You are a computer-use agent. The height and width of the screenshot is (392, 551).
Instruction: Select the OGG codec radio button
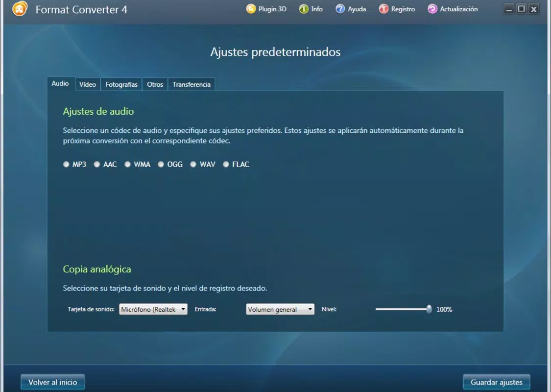click(x=161, y=164)
